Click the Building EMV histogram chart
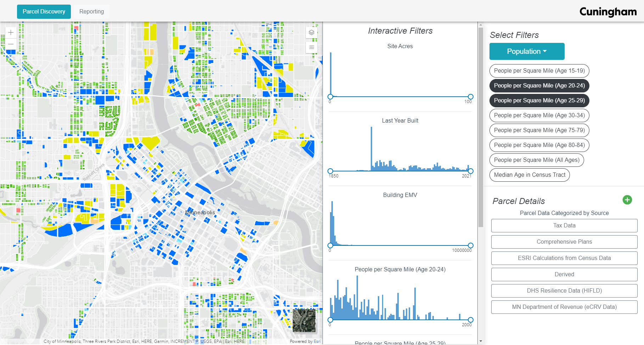The width and height of the screenshot is (644, 345). [x=401, y=223]
